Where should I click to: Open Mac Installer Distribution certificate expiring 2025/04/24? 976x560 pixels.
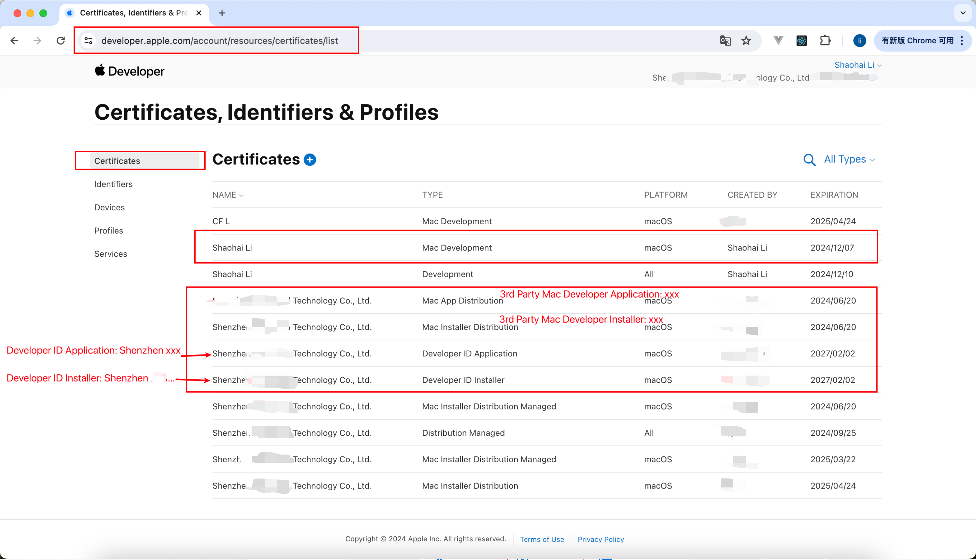click(x=546, y=486)
